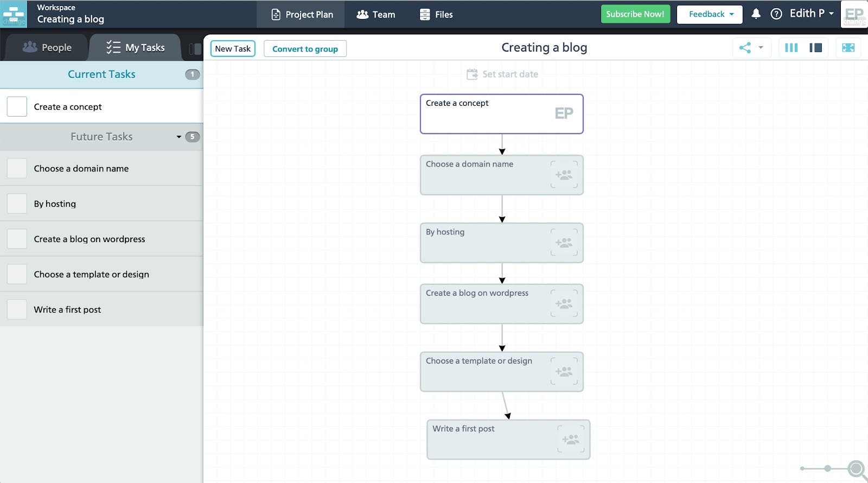868x483 pixels.
Task: Tick the 'Write a first post' checkbox
Action: [x=17, y=309]
